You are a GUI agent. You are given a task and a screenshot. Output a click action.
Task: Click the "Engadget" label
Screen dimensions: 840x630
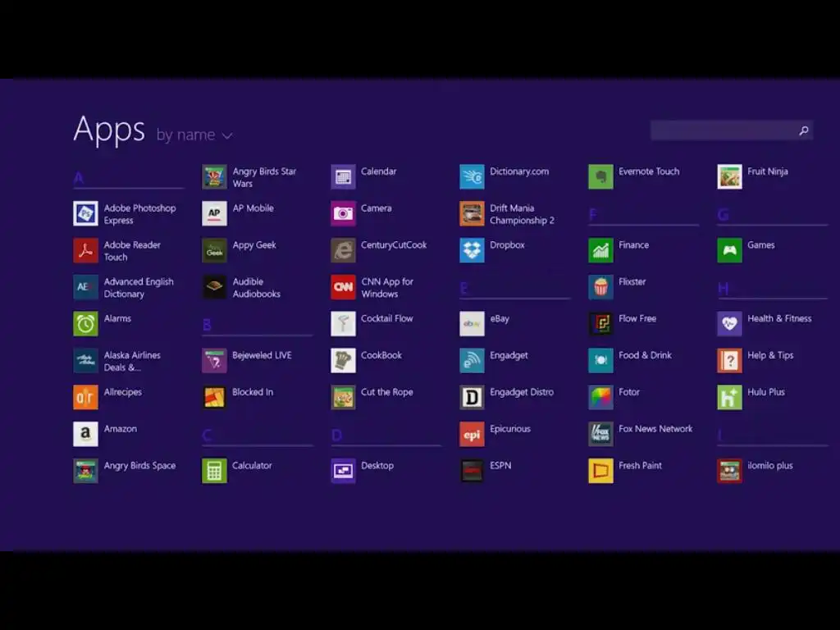click(509, 356)
